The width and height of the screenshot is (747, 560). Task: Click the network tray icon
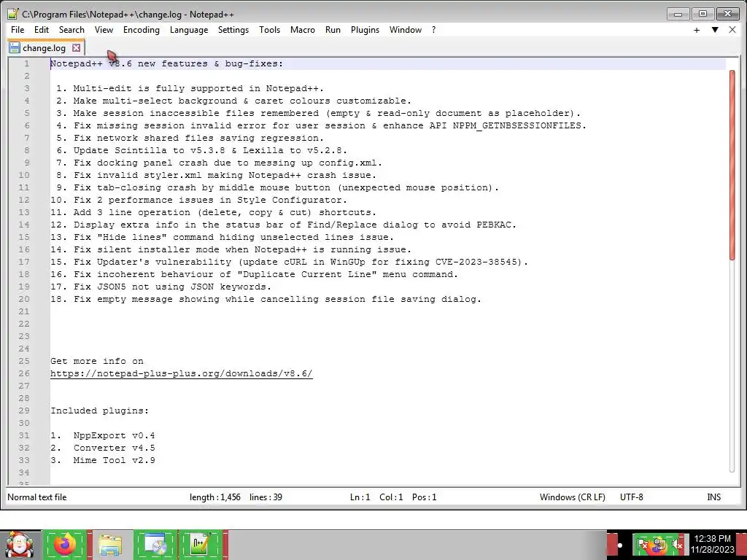pos(659,545)
